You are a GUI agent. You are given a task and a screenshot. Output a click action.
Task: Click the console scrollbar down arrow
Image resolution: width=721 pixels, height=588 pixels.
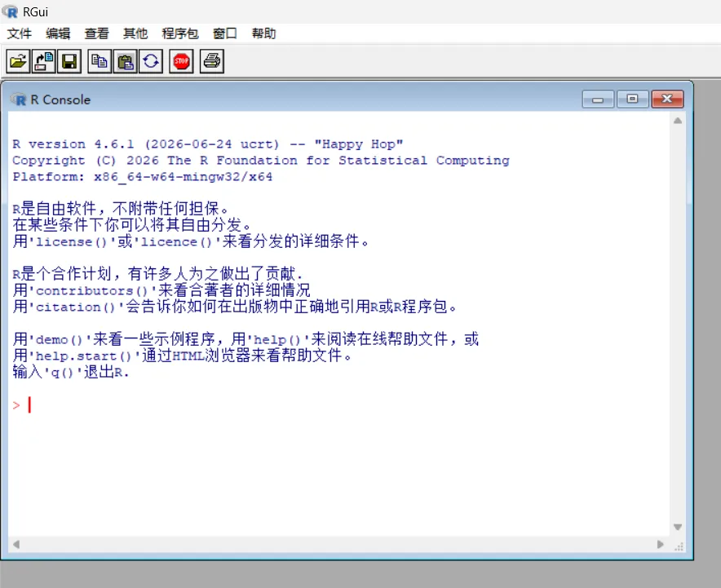tap(677, 527)
